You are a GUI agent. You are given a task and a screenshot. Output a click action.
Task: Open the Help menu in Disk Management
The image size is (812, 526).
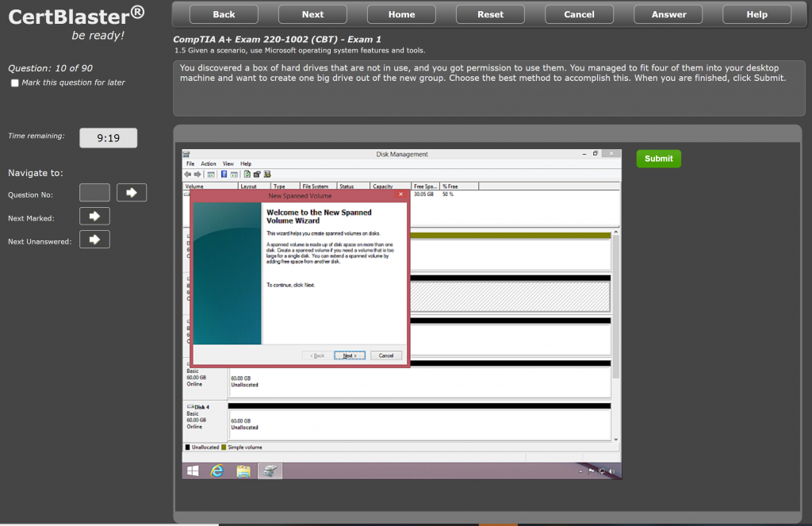click(x=246, y=163)
